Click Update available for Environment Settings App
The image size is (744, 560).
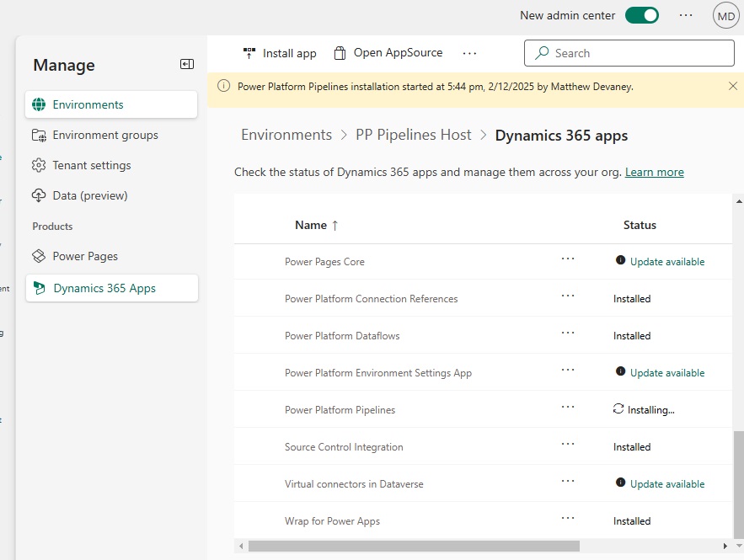point(667,373)
